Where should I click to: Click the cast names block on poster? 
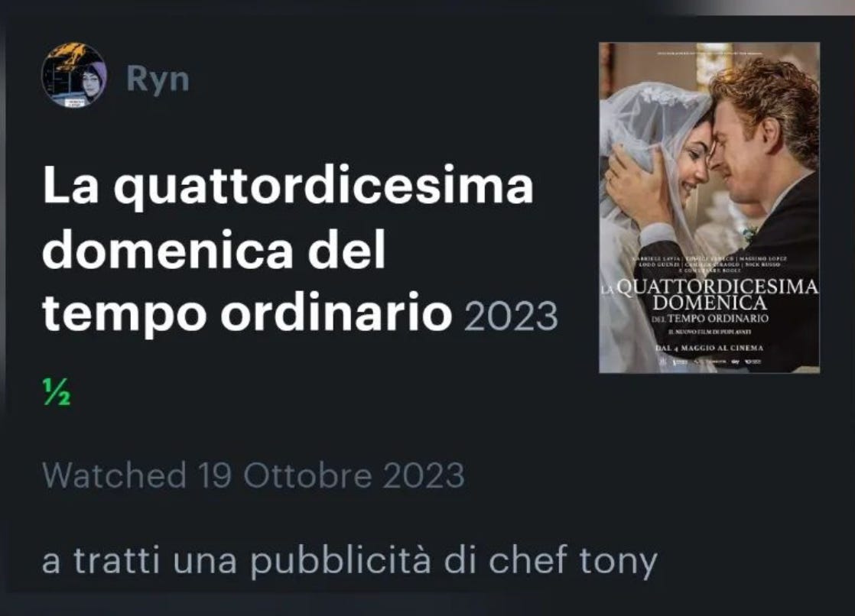pyautogui.click(x=709, y=264)
